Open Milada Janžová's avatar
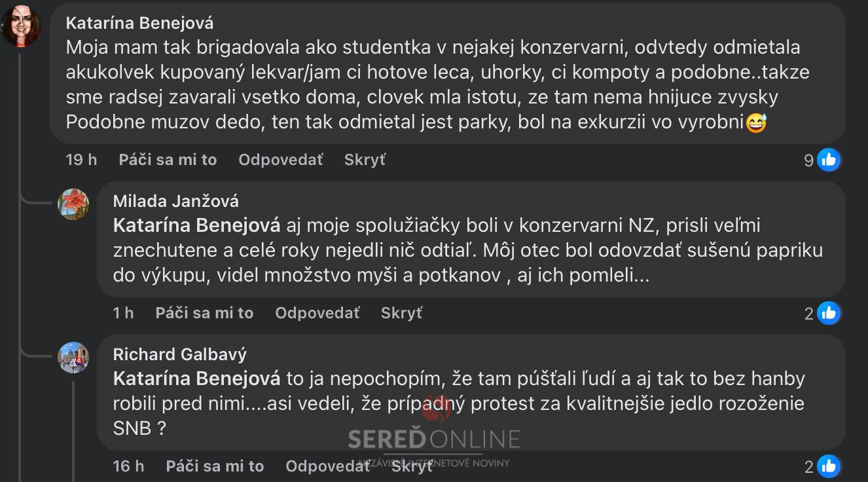 pos(73,204)
